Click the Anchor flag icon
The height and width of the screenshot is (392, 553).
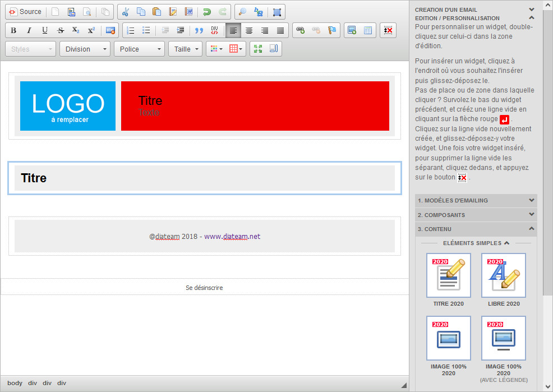332,30
